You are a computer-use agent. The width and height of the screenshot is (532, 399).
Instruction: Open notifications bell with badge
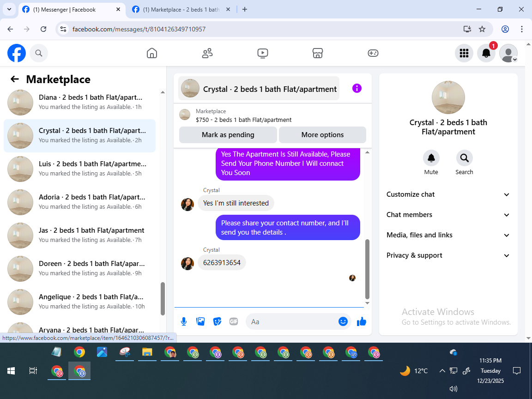(x=486, y=53)
